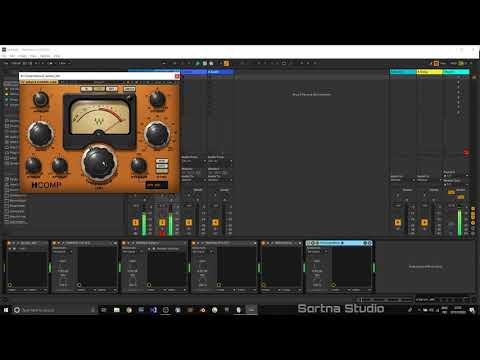
Task: Open Windows Start menu
Action: (x=6, y=310)
